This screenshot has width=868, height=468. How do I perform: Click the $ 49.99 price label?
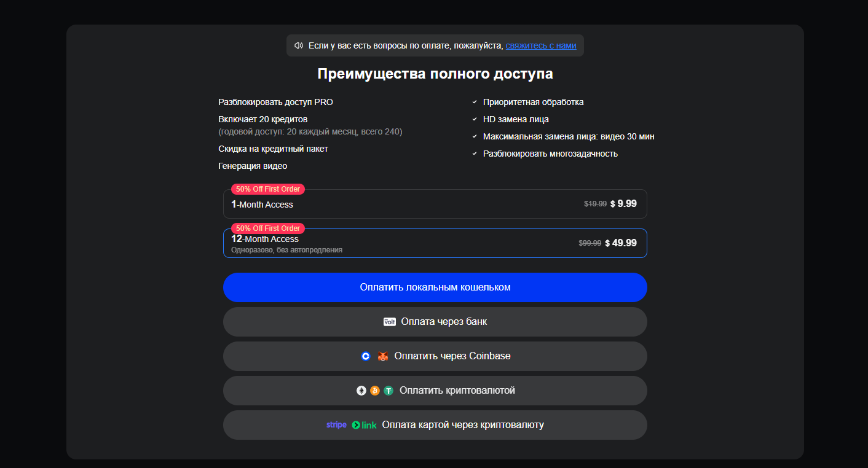pyautogui.click(x=621, y=243)
